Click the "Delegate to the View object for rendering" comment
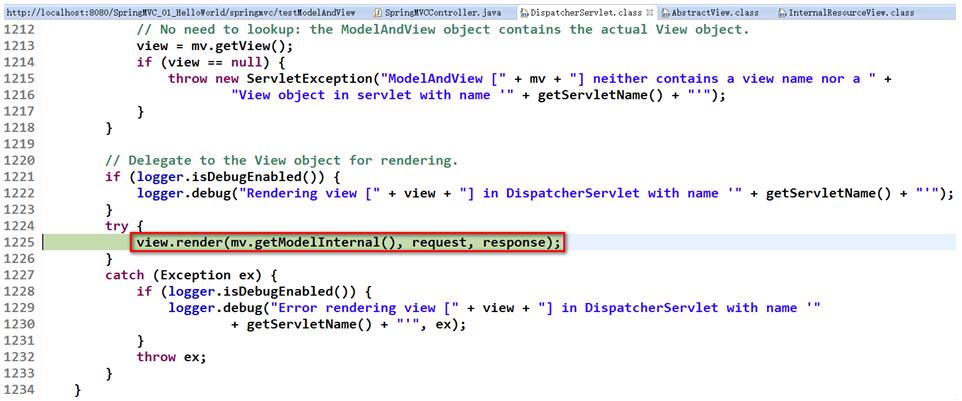This screenshot has height=401, width=962. [282, 161]
